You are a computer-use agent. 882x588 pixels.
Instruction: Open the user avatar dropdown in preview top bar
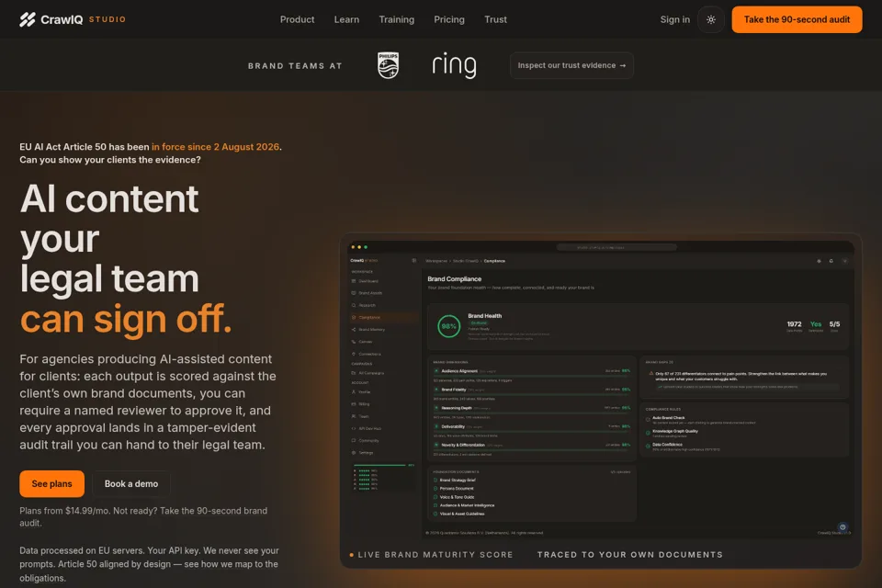844,261
